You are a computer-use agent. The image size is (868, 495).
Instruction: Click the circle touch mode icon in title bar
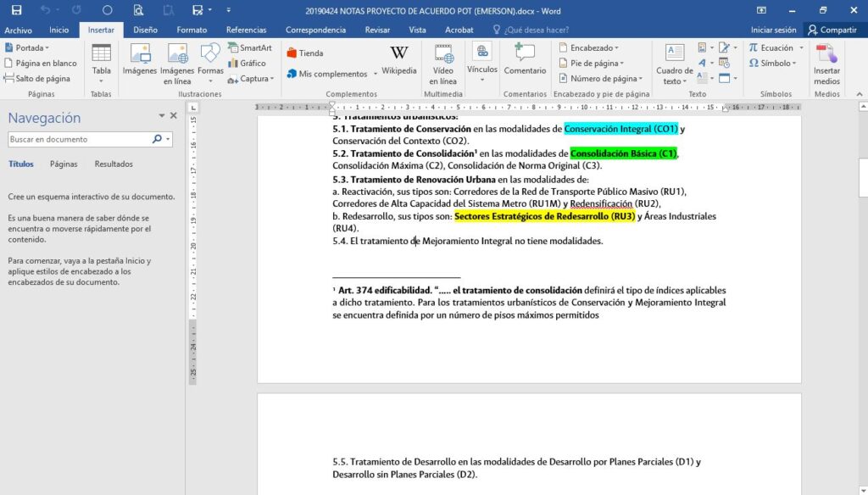point(108,10)
